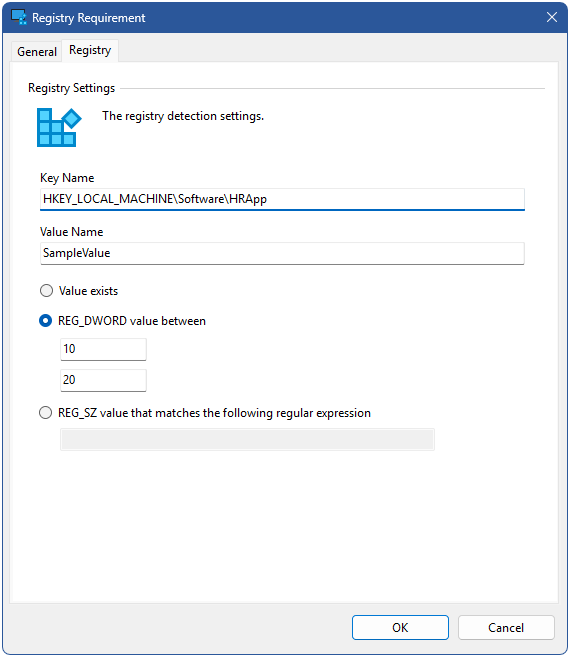Confirm with the OK button
570x657 pixels.
[x=400, y=627]
